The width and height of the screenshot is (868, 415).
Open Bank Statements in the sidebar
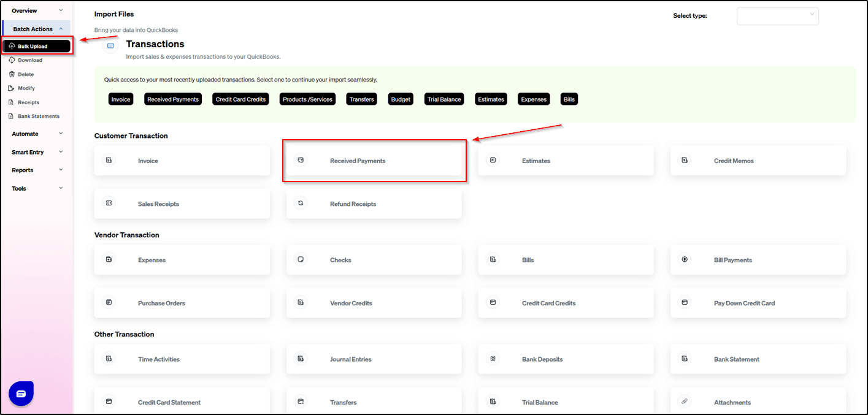point(38,116)
